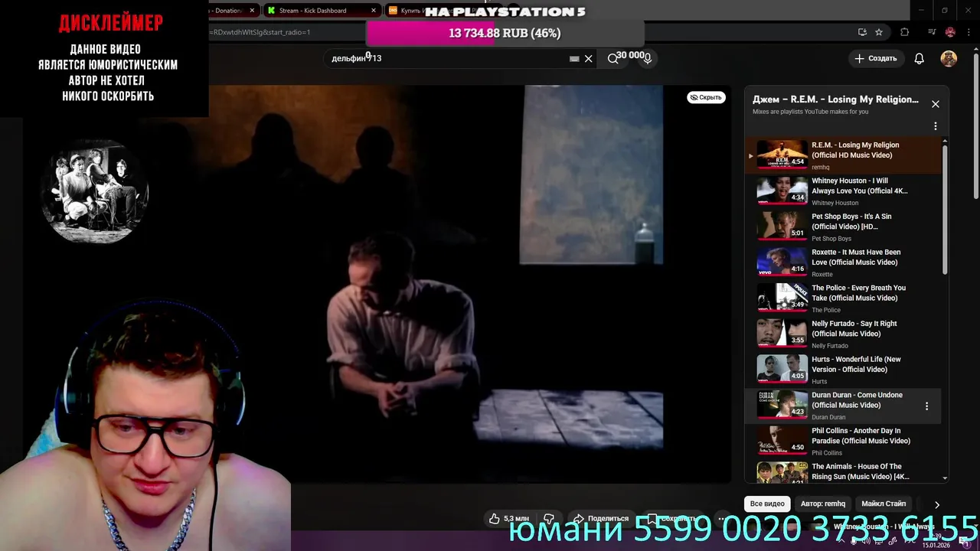Open Hurts - Wonderful Life thumbnail
Image resolution: width=980 pixels, height=551 pixels.
pyautogui.click(x=782, y=368)
